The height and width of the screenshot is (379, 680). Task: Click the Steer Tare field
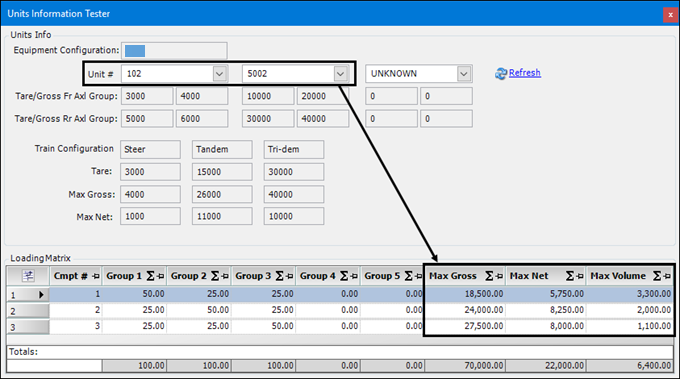tap(150, 172)
